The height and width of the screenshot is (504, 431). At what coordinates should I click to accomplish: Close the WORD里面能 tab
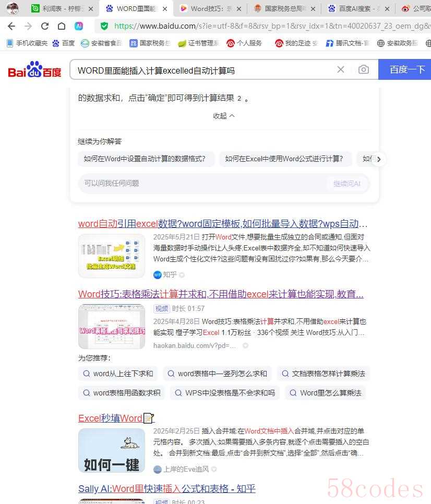165,9
